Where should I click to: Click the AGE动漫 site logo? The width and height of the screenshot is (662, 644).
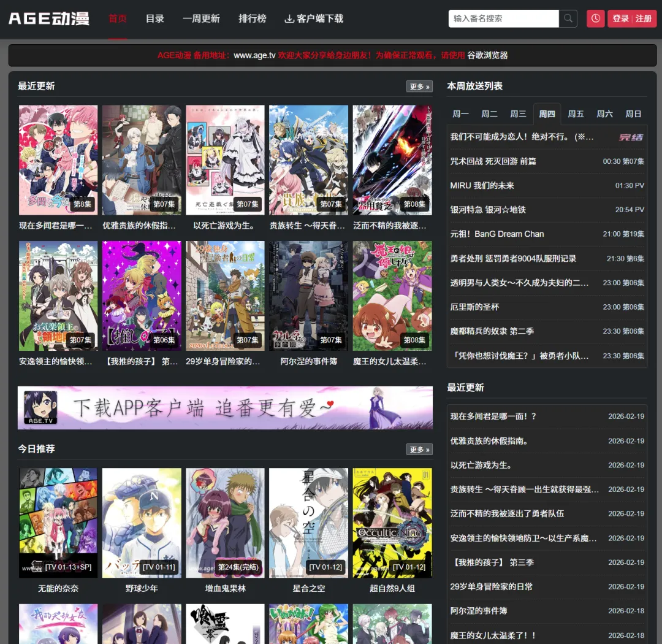(x=49, y=18)
